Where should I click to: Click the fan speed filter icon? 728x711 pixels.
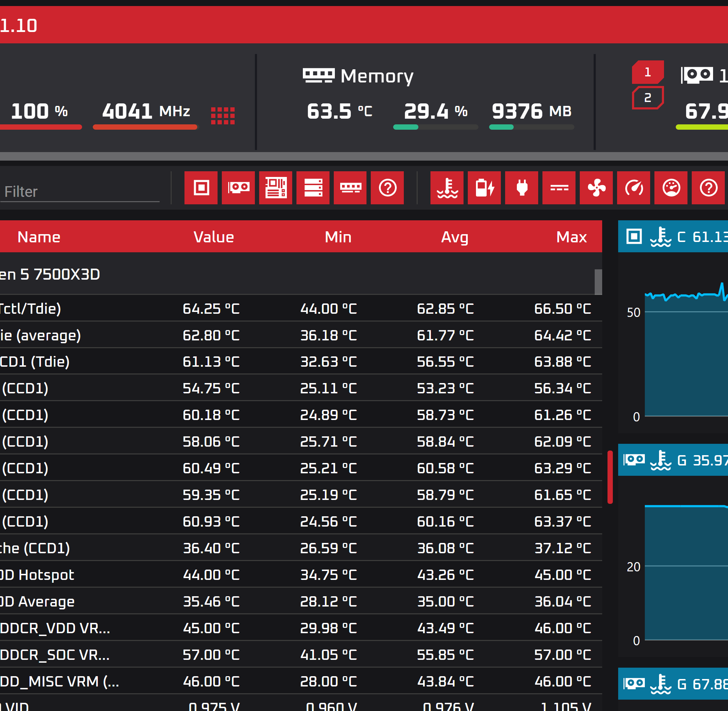[x=596, y=188]
